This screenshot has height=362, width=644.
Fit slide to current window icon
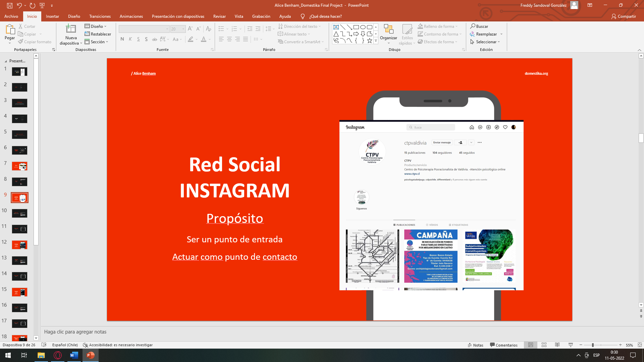click(x=640, y=345)
